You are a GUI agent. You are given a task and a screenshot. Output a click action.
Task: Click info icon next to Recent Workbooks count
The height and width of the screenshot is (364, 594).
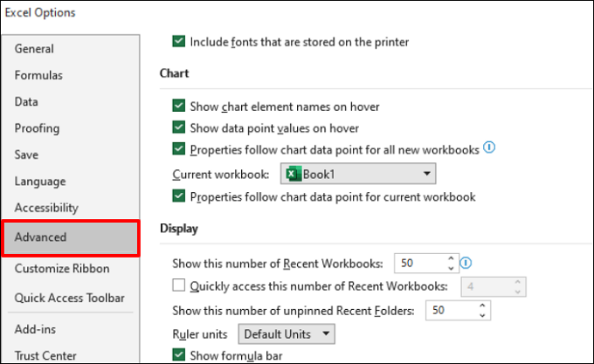[466, 261]
